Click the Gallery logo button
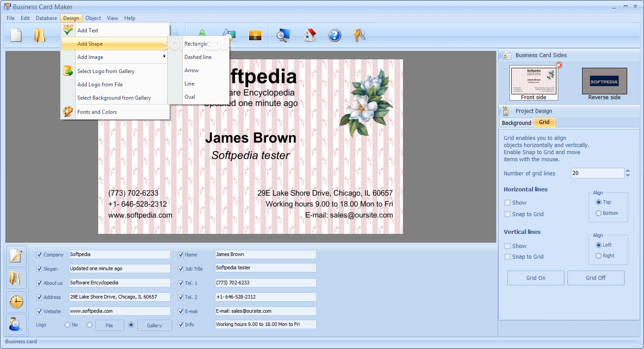Screen dimensions: 644x349 tap(154, 325)
